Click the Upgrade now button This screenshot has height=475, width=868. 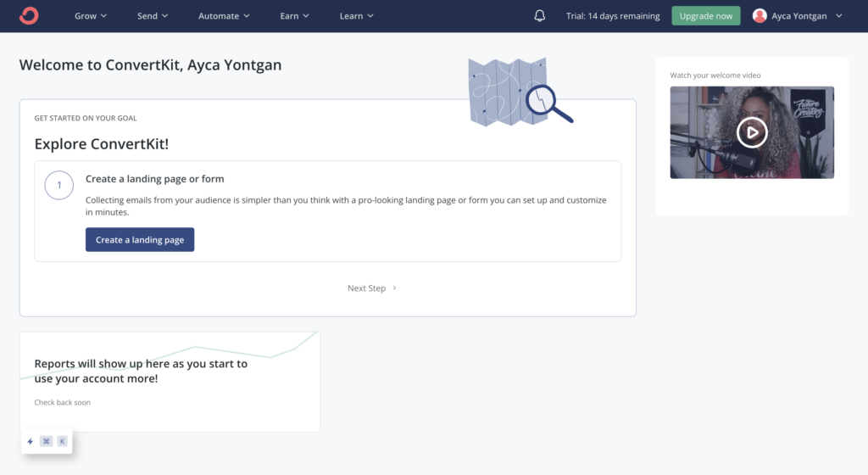tap(706, 15)
